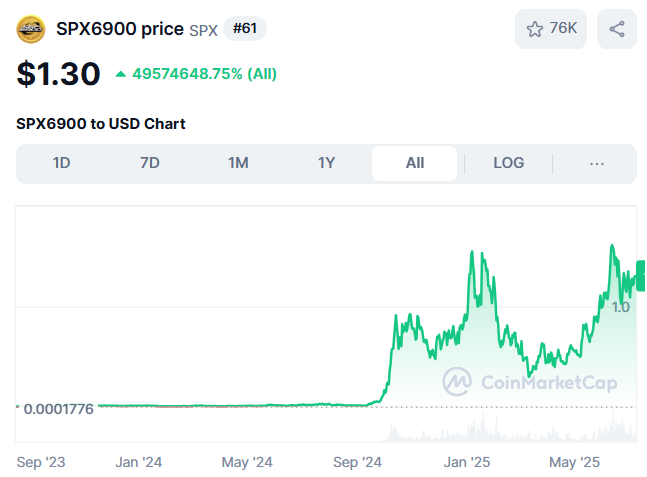The width and height of the screenshot is (647, 477).
Task: Click the 49574648.75% (All) change label
Action: 204,74
